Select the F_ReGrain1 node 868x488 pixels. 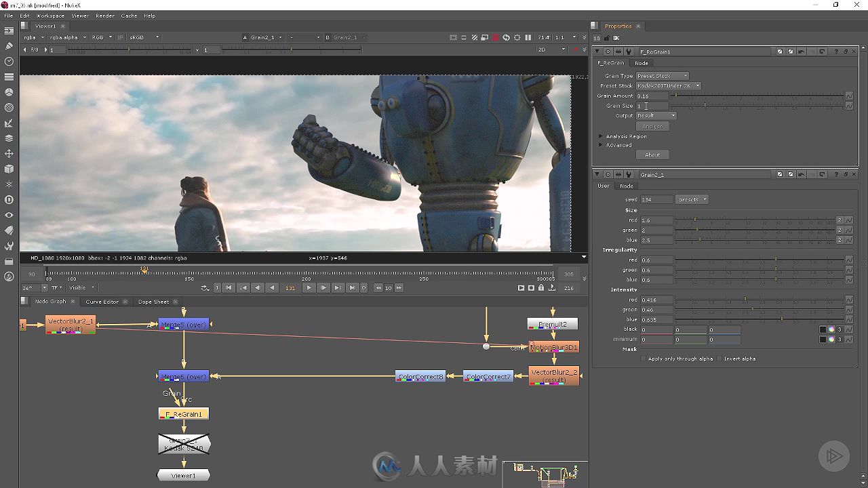184,414
